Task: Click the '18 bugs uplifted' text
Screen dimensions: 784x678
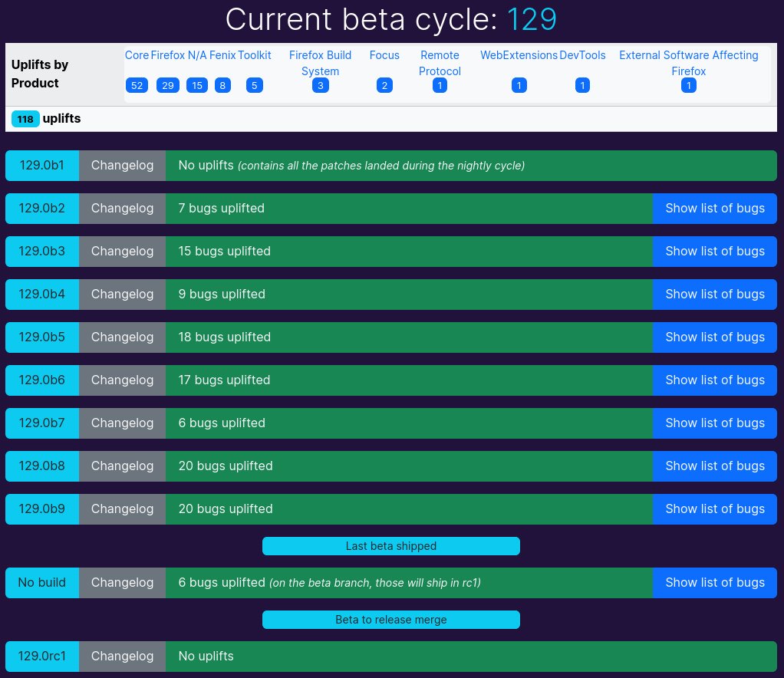Action: click(x=225, y=337)
